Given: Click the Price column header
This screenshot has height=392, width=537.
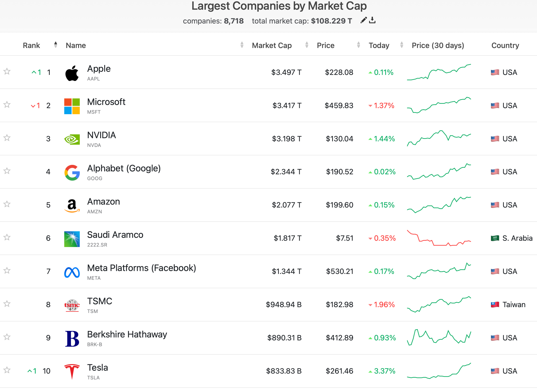Looking at the screenshot, I should 326,46.
